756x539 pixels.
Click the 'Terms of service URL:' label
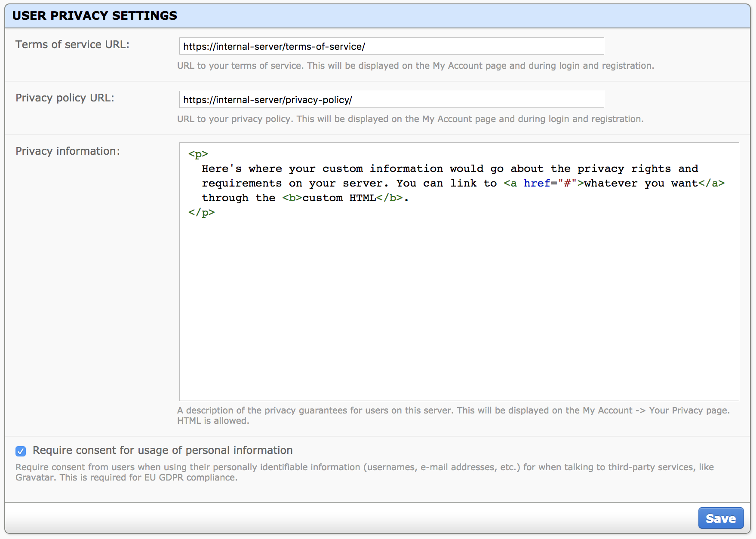(x=72, y=45)
